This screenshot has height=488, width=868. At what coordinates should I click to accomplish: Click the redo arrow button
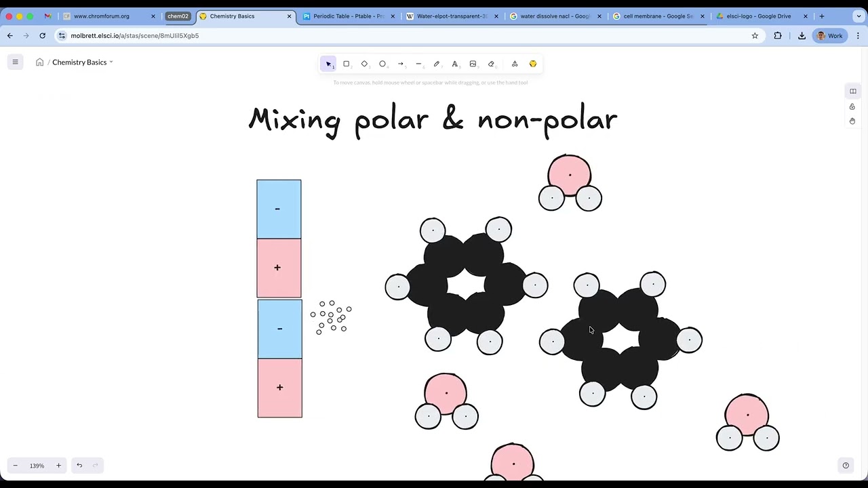coord(96,466)
